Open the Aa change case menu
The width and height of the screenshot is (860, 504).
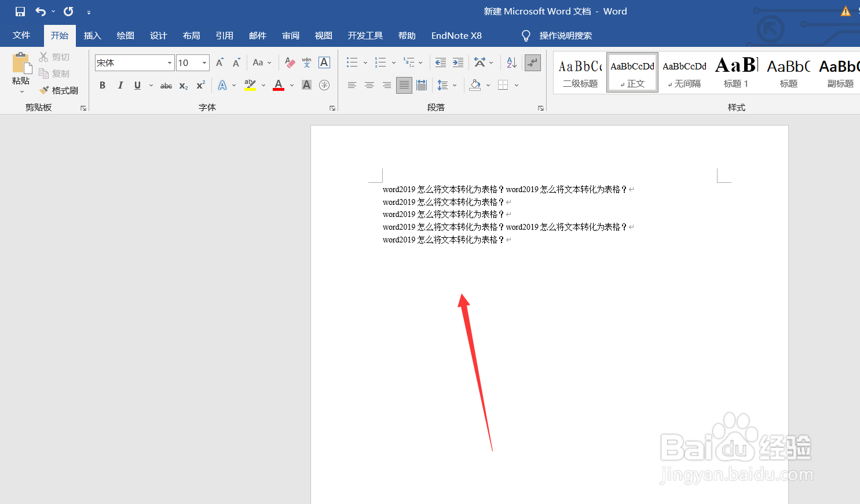tap(262, 62)
